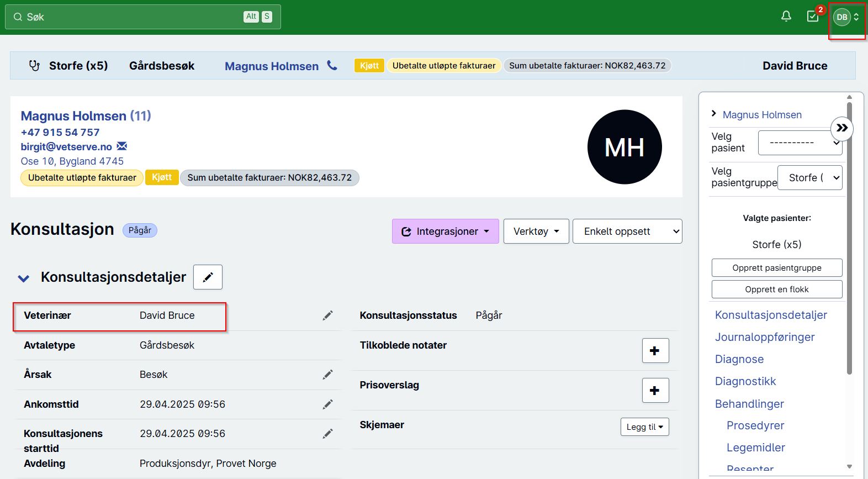Expand the Magnus Holmsen sidebar chevron
The height and width of the screenshot is (479, 868).
pos(714,114)
